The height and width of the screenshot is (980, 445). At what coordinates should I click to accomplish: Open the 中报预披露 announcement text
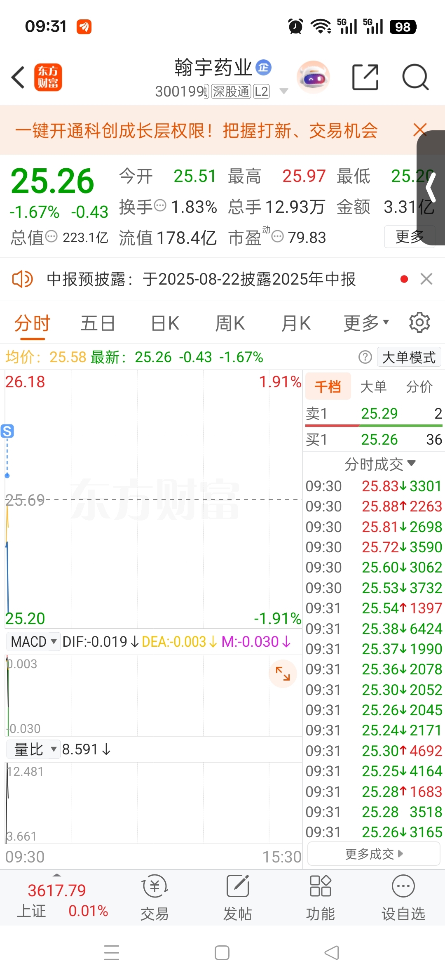[x=201, y=279]
